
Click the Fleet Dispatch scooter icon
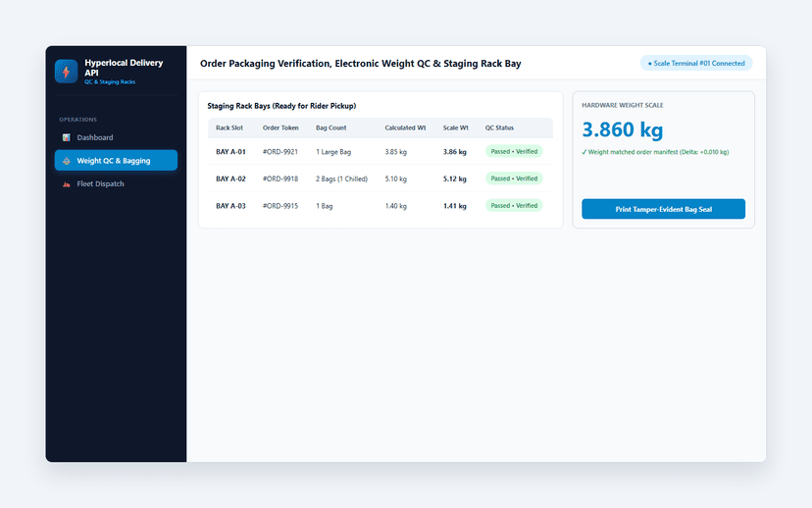coord(67,184)
